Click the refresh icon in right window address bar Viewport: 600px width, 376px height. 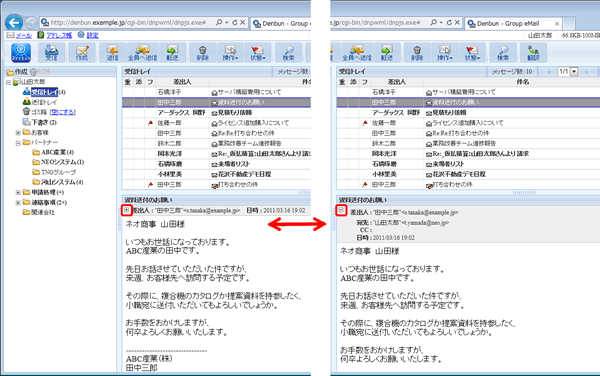pyautogui.click(x=449, y=23)
